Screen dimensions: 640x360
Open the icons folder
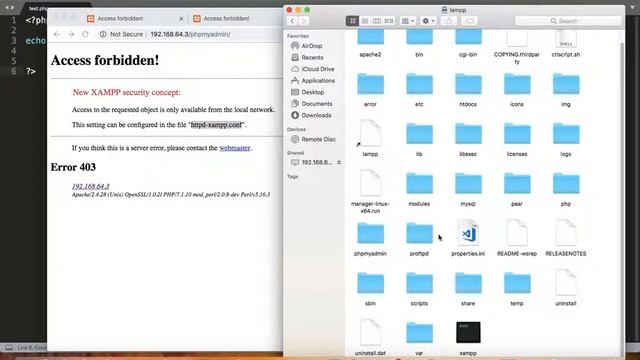[517, 84]
